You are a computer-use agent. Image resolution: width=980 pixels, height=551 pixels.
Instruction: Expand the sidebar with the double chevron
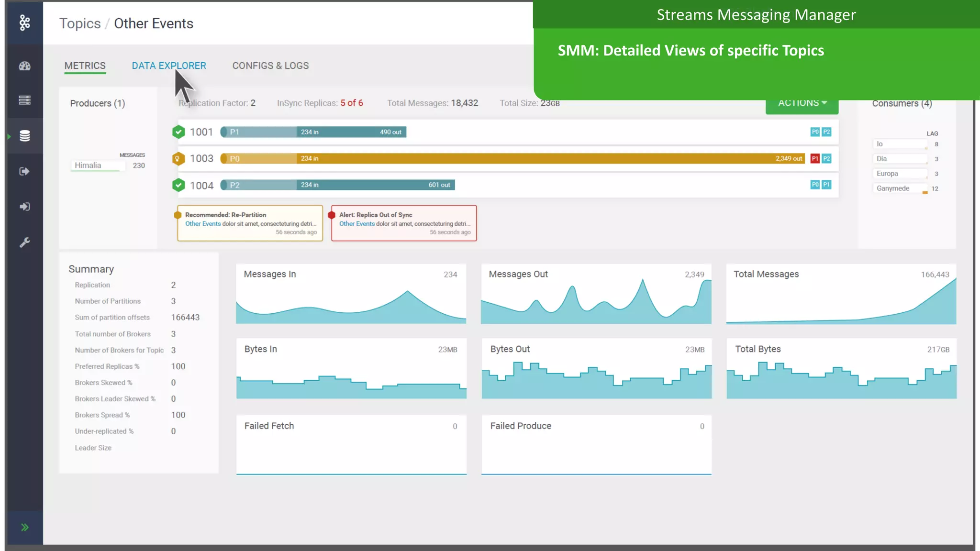(x=25, y=527)
